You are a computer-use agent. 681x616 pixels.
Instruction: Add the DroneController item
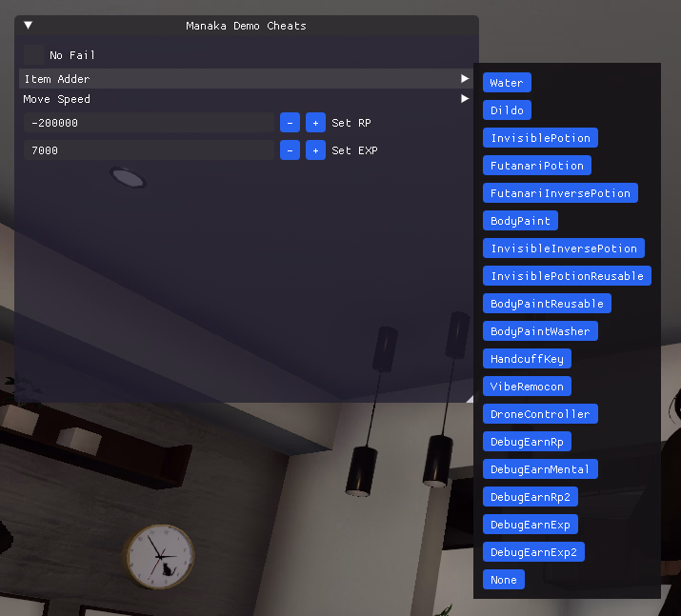pyautogui.click(x=540, y=414)
